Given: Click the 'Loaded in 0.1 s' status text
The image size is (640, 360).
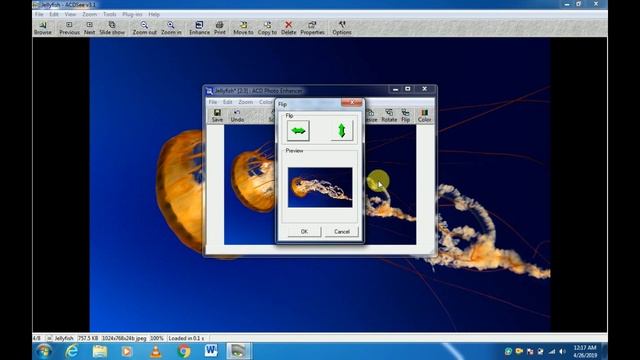Looking at the screenshot, I should click(187, 338).
